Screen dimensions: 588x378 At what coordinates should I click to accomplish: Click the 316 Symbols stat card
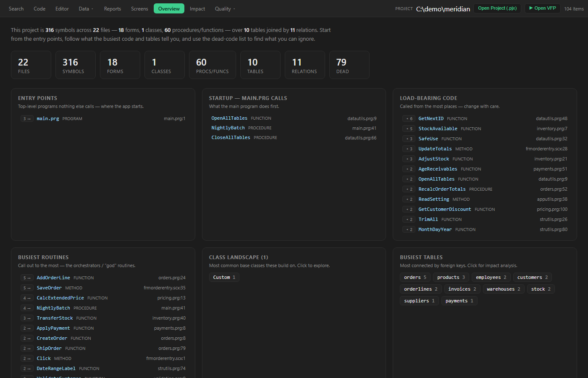(76, 65)
